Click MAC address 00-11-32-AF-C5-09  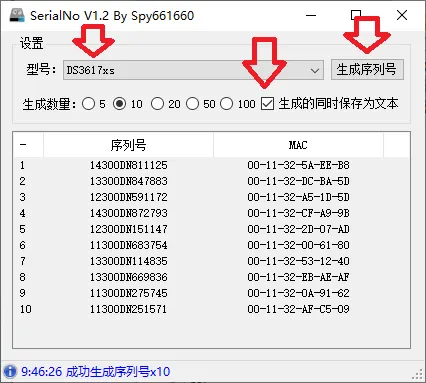pos(298,309)
